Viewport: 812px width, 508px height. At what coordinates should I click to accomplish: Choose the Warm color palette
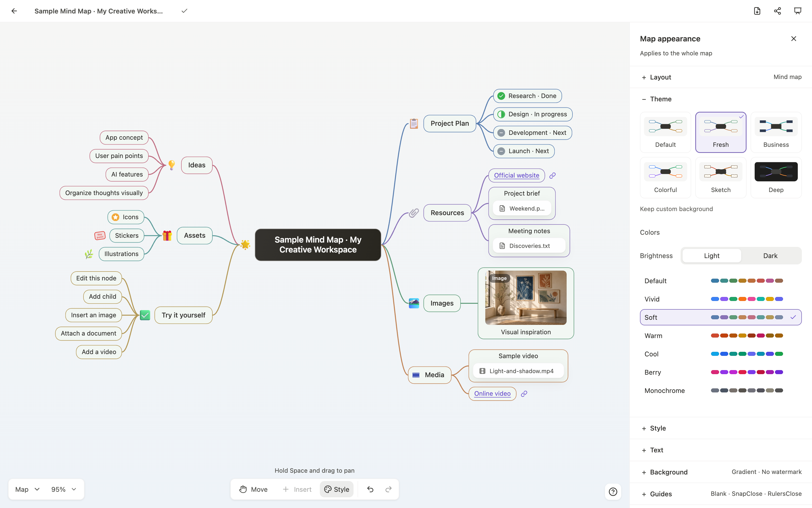pyautogui.click(x=720, y=336)
